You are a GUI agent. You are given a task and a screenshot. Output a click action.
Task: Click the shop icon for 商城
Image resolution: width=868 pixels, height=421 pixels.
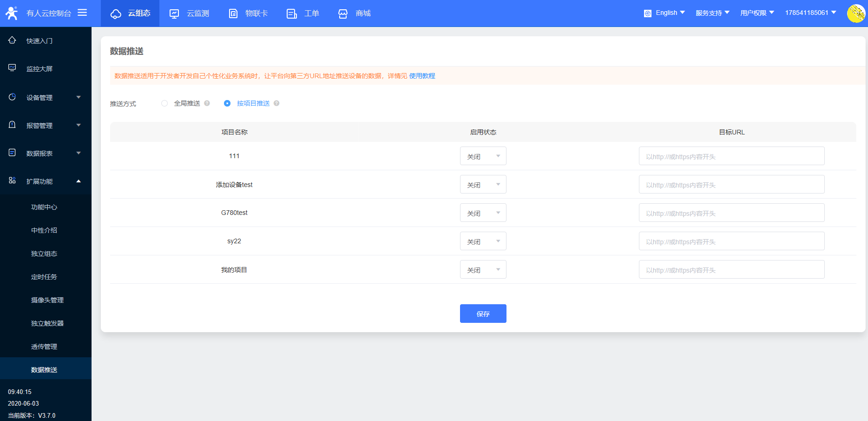343,14
